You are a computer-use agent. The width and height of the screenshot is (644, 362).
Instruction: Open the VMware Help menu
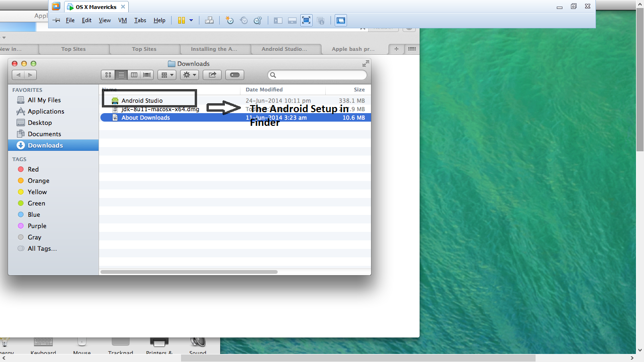(159, 20)
